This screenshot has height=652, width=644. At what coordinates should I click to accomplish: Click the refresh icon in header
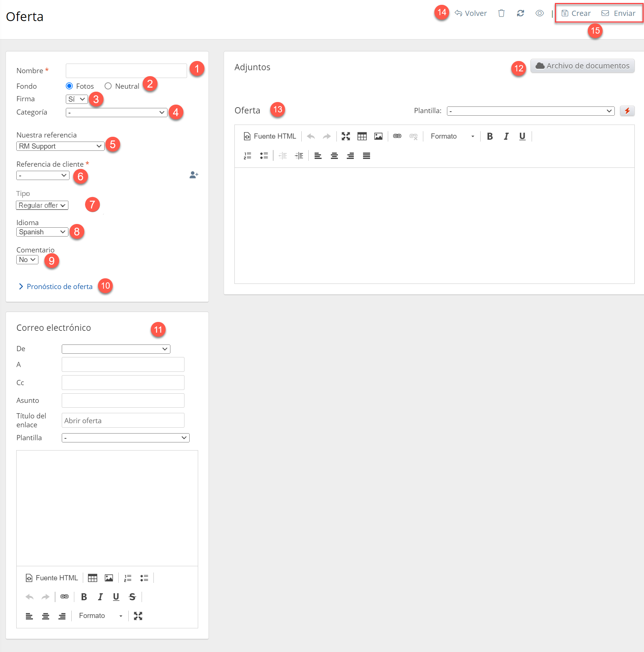coord(521,13)
